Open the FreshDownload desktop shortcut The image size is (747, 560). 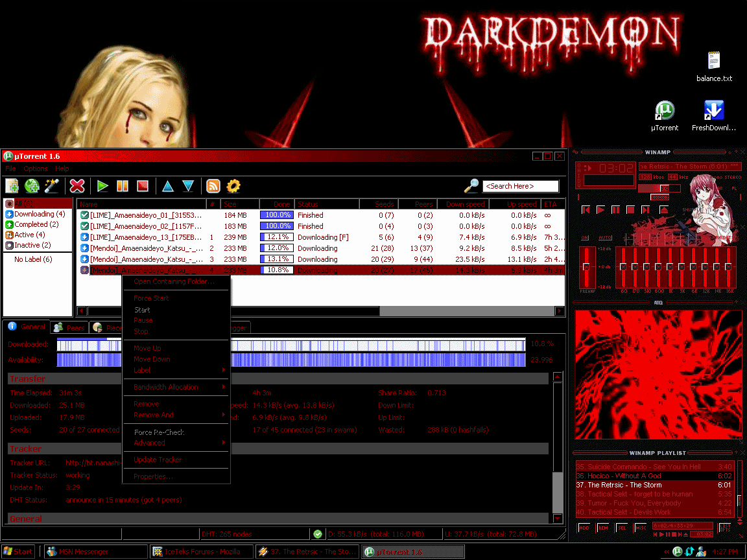click(714, 116)
